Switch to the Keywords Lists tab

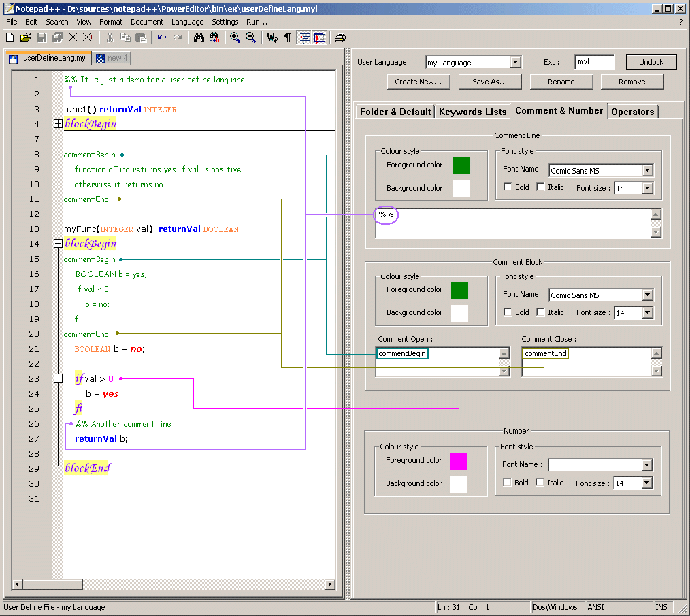pyautogui.click(x=472, y=111)
